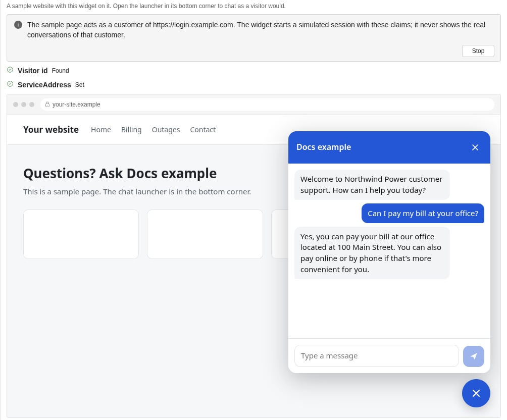Send the message with the paper-plane button
The image size is (507, 420).
473,356
